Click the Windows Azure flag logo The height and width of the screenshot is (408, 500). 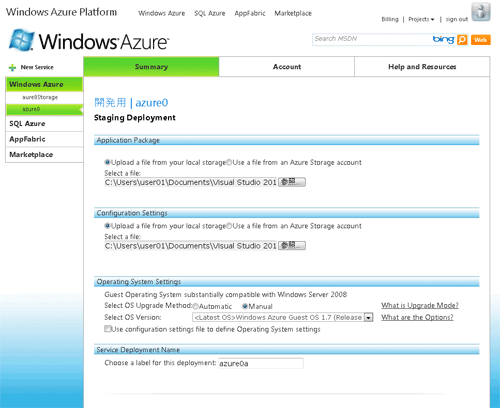click(21, 40)
